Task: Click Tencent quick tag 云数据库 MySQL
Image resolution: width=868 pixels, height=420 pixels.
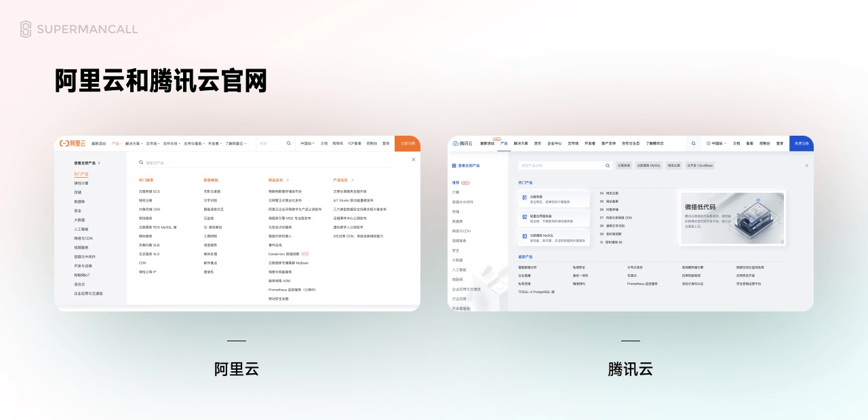Action: [x=649, y=166]
